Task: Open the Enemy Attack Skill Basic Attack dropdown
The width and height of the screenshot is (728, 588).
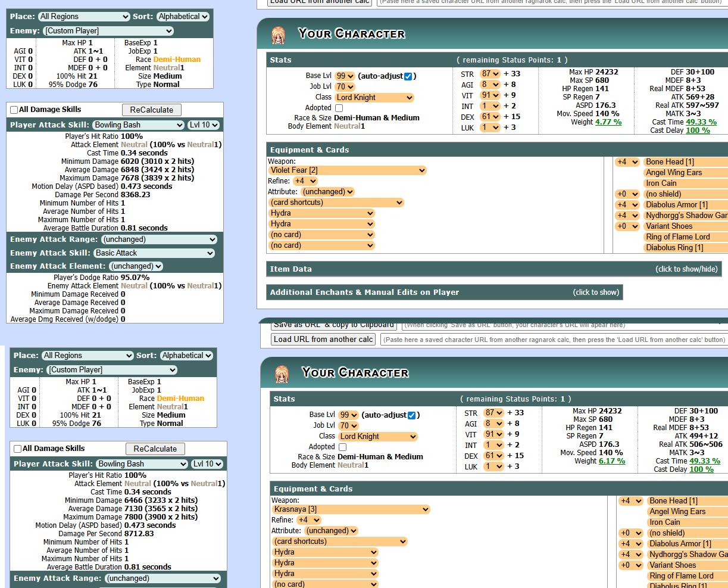Action: click(154, 253)
